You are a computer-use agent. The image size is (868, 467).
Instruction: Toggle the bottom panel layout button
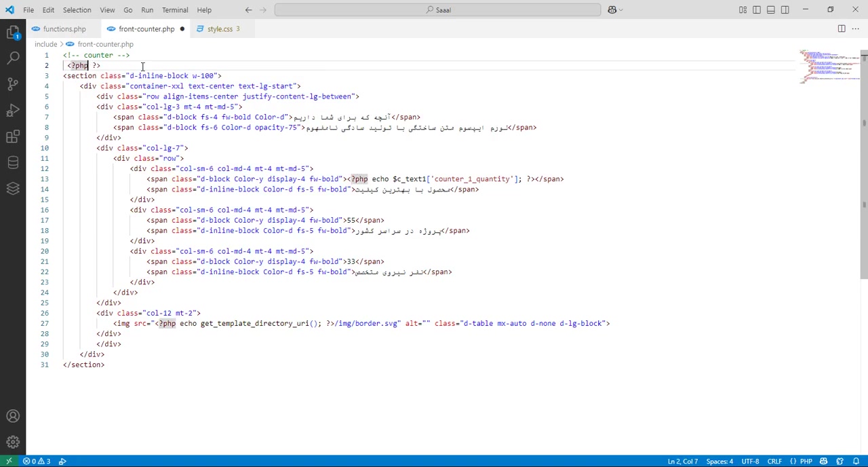coord(771,10)
